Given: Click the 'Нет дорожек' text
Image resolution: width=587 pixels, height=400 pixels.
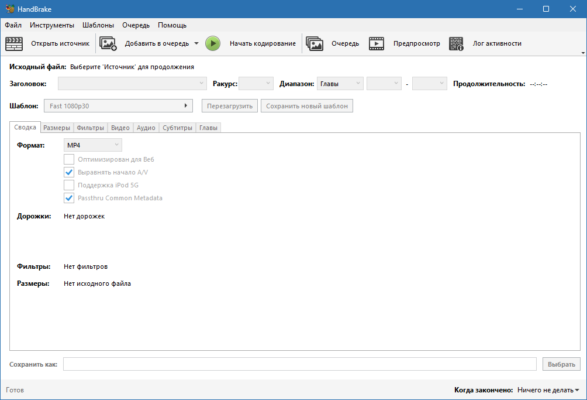Looking at the screenshot, I should click(x=84, y=216).
